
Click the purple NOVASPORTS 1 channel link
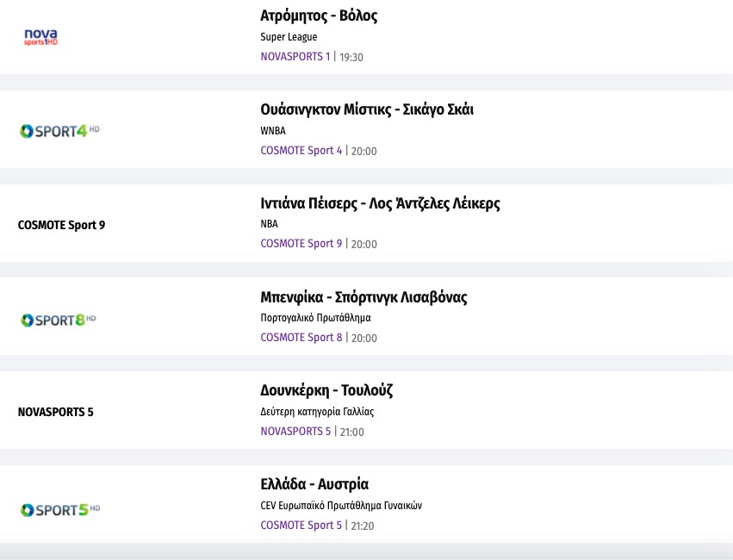(295, 57)
